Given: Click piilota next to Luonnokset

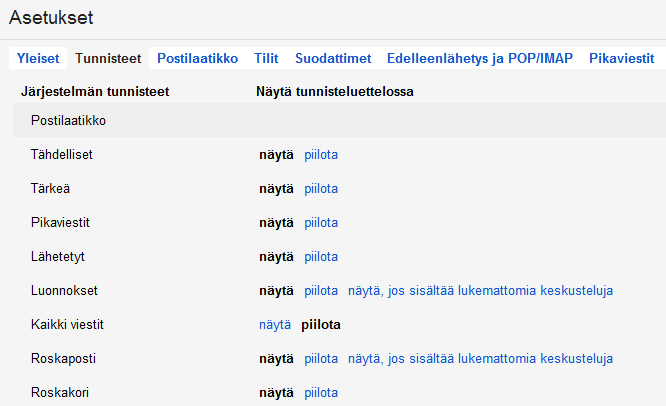Looking at the screenshot, I should click(321, 291).
